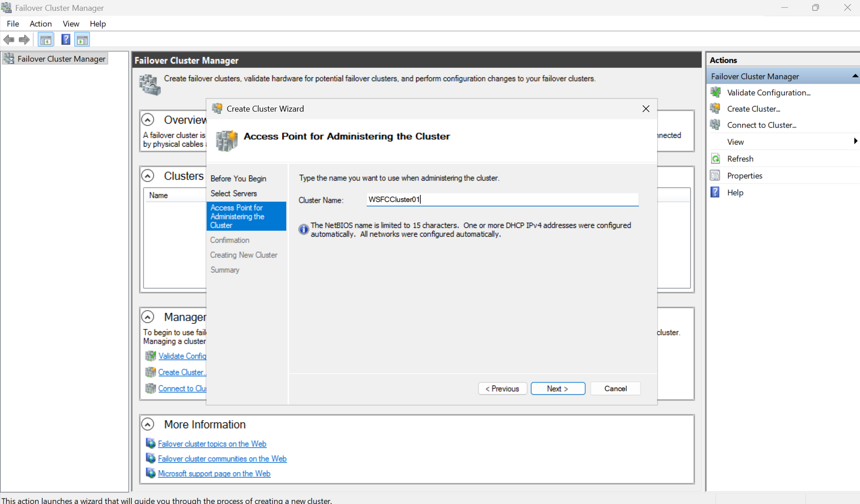Viewport: 860px width, 504px height.
Task: Click Create Cluster... in Actions pane
Action: (x=754, y=109)
